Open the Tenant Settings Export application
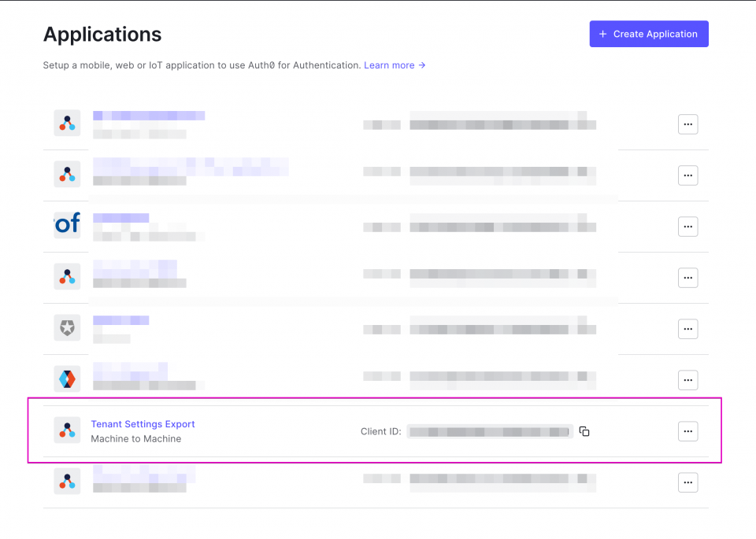The image size is (756, 539). point(143,423)
